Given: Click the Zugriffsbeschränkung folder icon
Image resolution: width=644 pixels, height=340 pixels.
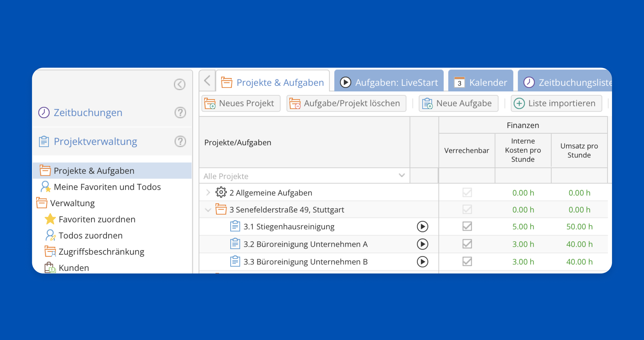Looking at the screenshot, I should 50,252.
